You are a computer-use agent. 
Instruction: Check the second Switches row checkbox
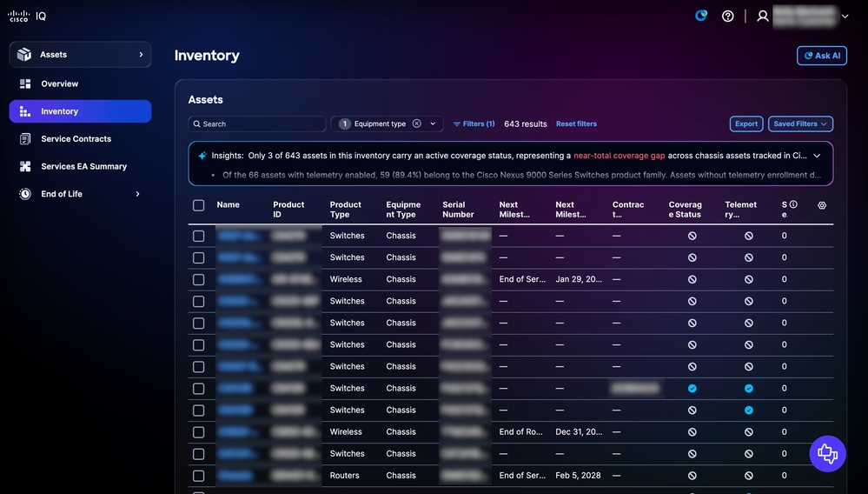pos(199,257)
